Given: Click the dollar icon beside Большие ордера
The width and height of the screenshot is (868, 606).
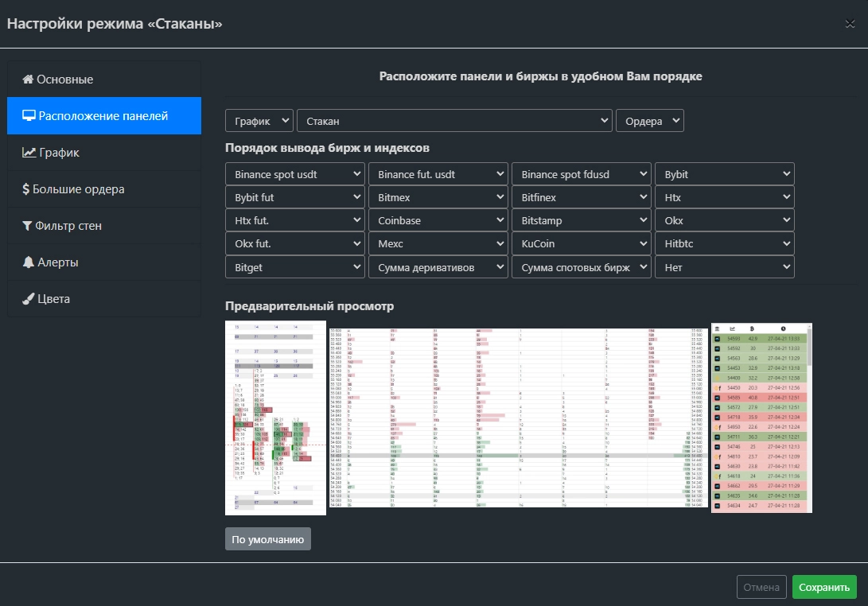Looking at the screenshot, I should 26,189.
